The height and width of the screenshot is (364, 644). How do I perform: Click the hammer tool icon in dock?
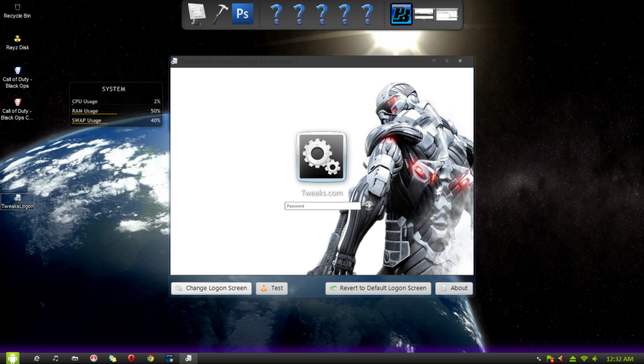pos(220,14)
